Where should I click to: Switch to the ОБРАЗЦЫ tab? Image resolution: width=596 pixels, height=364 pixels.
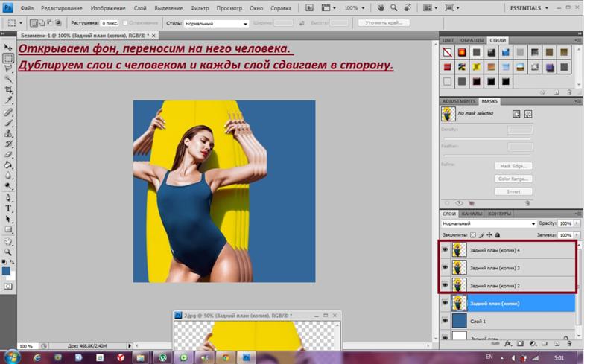click(x=472, y=40)
